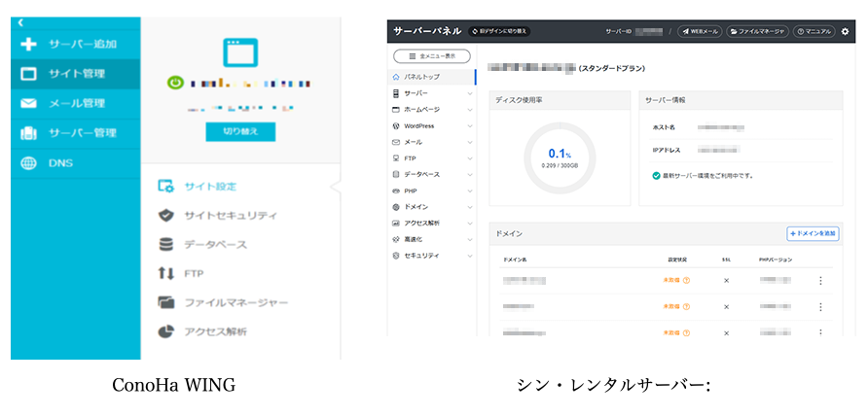
Task: Open サイトセキュリティ shield icon
Action: 165,215
